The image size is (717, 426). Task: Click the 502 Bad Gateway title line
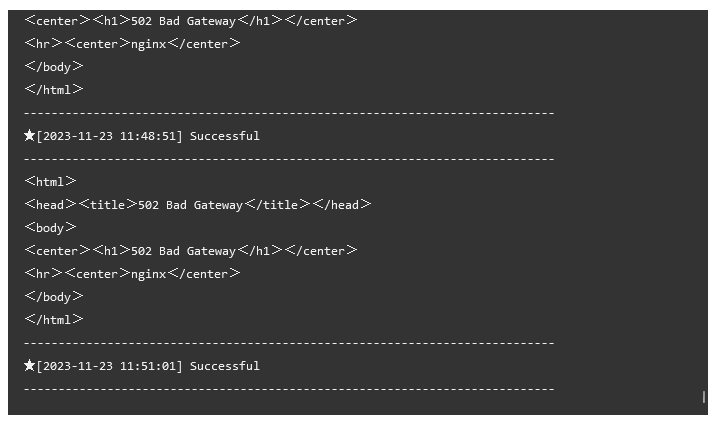197,205
